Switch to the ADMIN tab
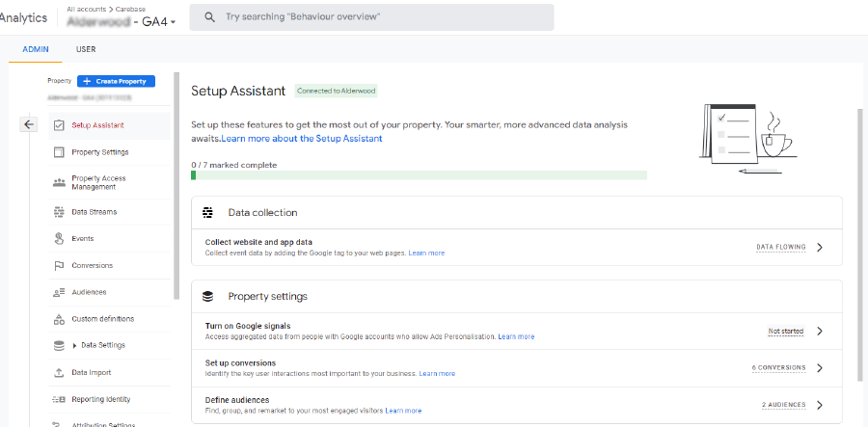 [x=36, y=49]
